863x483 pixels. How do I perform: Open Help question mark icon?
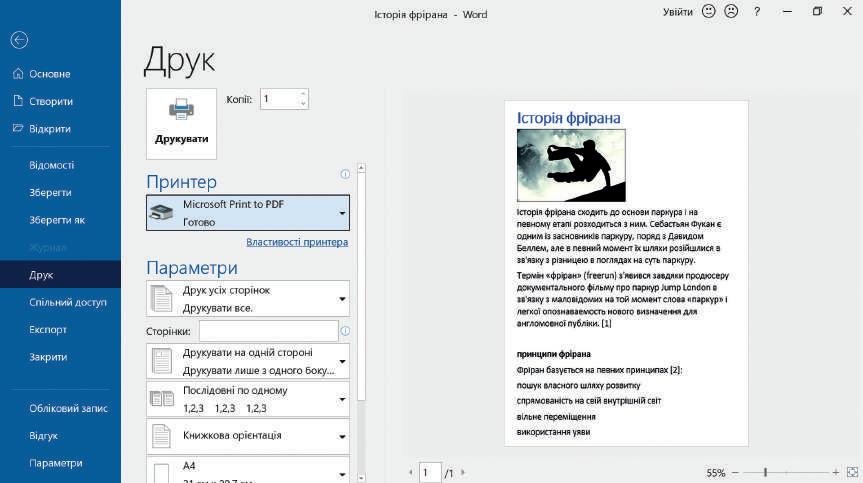pyautogui.click(x=757, y=12)
